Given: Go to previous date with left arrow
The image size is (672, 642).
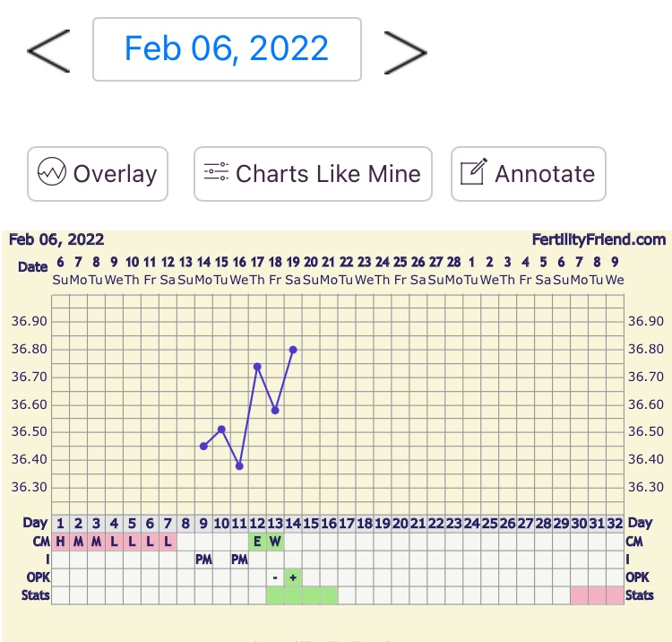Looking at the screenshot, I should (x=48, y=51).
